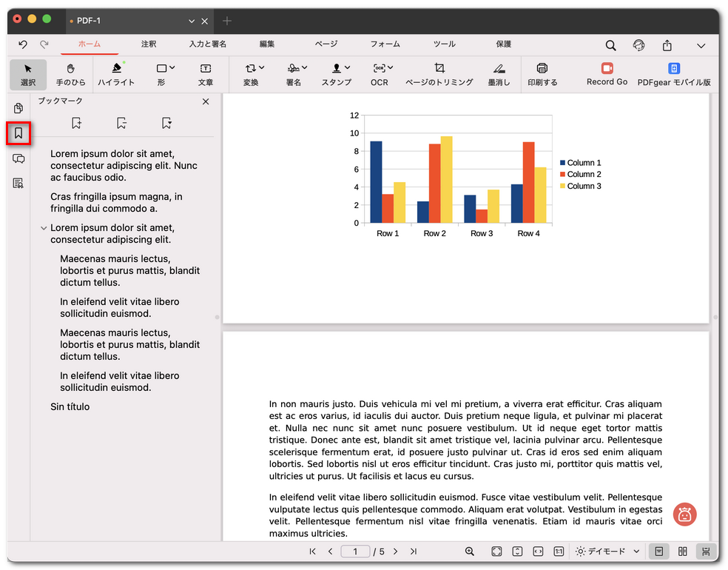Click the undo arrow icon

(23, 44)
